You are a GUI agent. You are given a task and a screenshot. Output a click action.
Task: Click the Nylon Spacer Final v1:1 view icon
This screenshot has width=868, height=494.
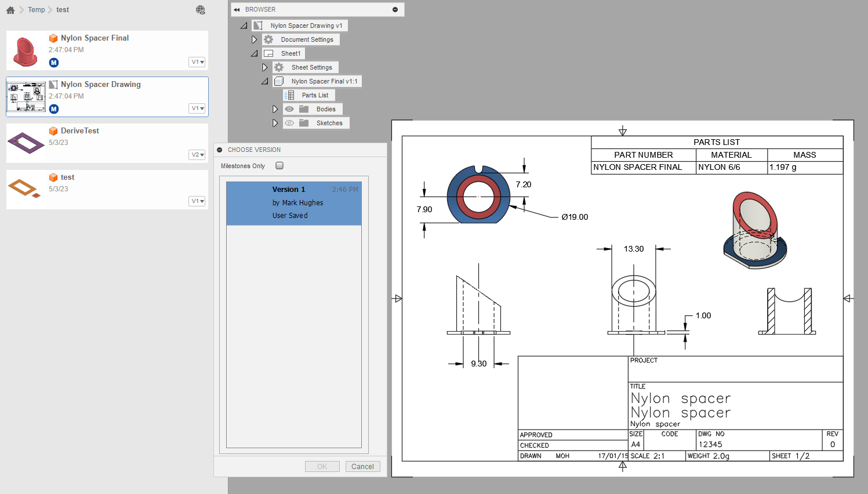279,81
